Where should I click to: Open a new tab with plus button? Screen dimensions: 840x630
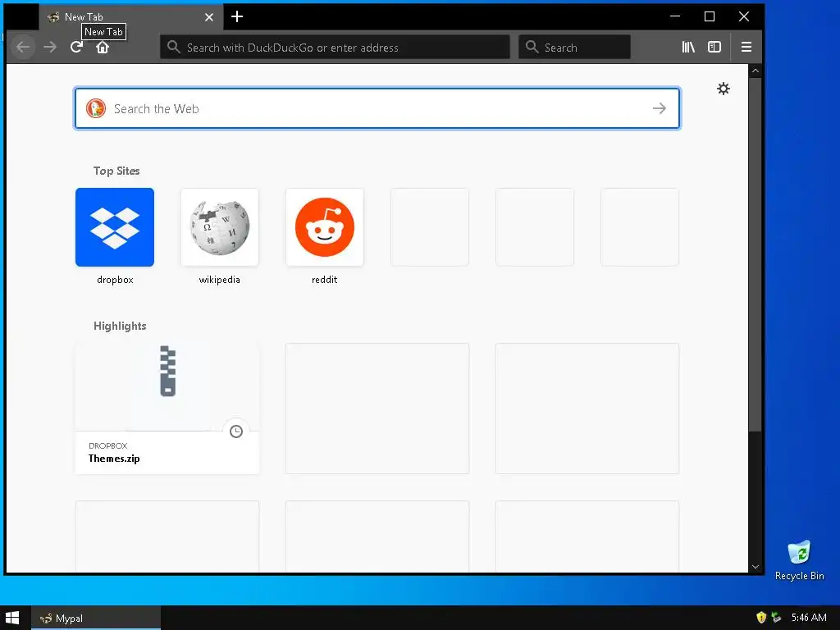[x=237, y=16]
